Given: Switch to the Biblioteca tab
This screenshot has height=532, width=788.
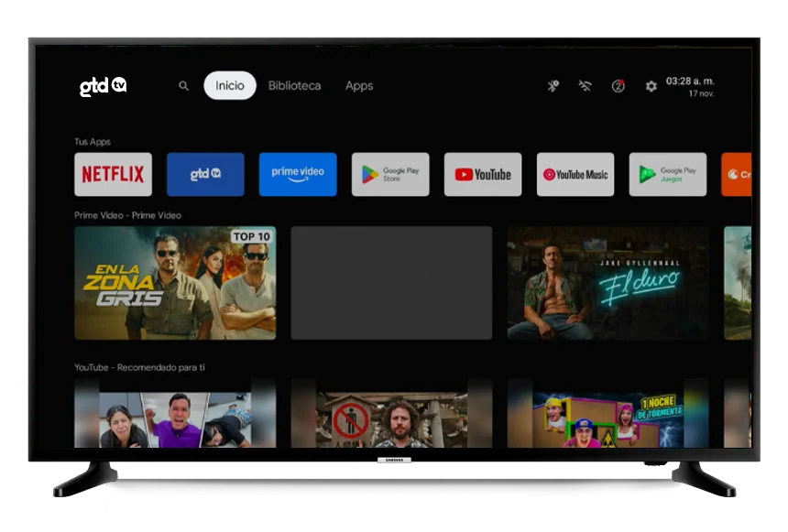Looking at the screenshot, I should [294, 86].
